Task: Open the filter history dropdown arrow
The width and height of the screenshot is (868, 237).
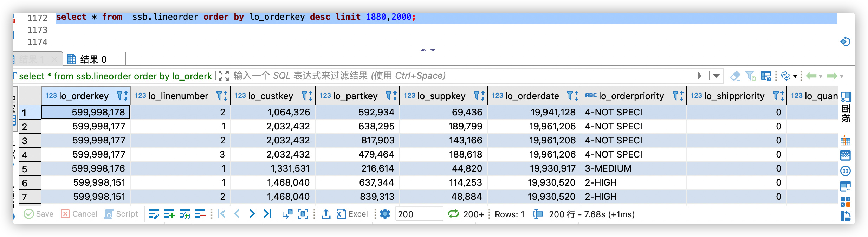Action: click(x=716, y=76)
